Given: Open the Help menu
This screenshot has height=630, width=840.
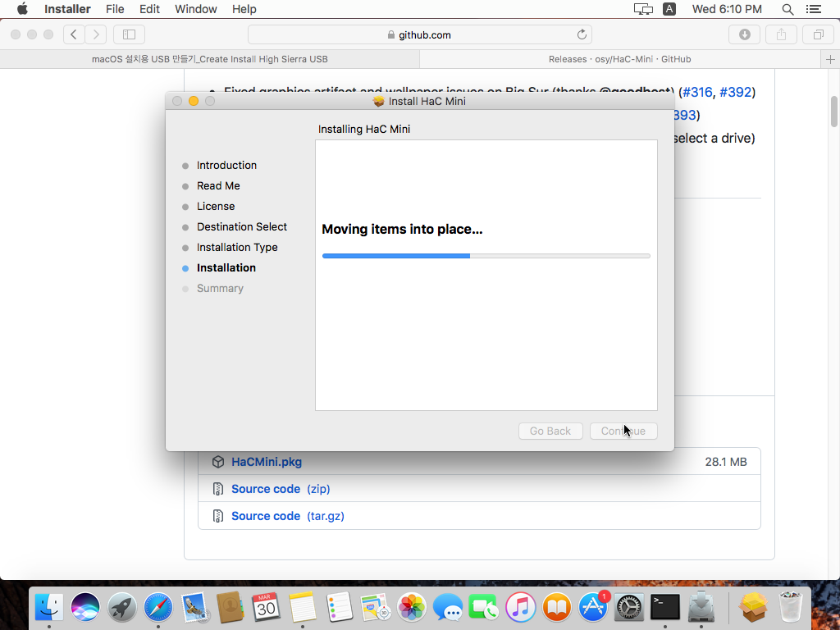Looking at the screenshot, I should (244, 9).
